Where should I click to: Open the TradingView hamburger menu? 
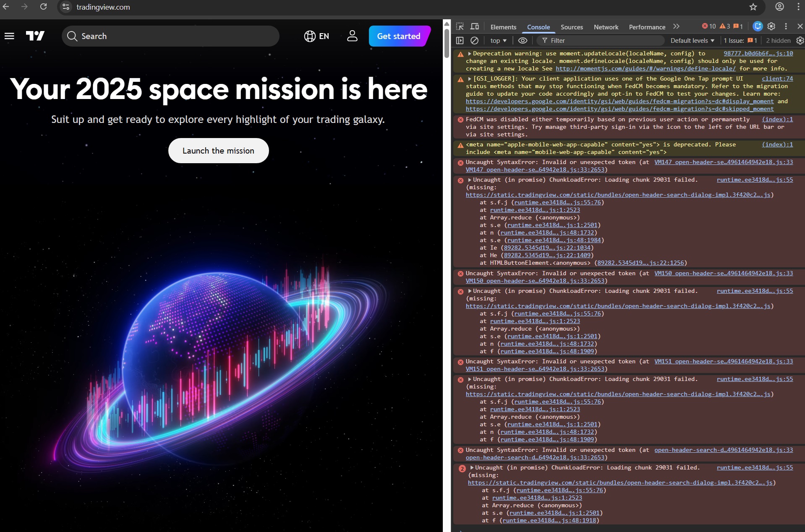pos(9,36)
